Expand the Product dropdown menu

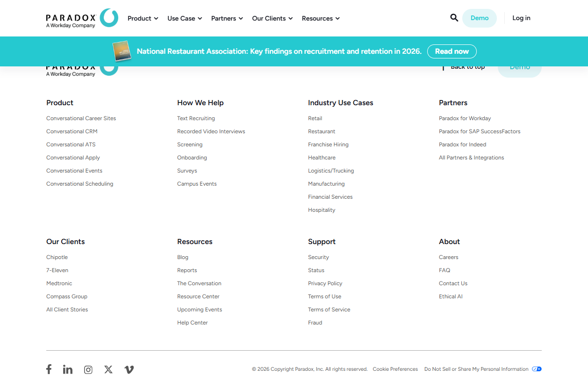[143, 18]
